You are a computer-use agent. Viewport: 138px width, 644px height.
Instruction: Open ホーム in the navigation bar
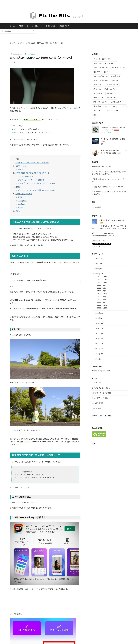point(12,26)
